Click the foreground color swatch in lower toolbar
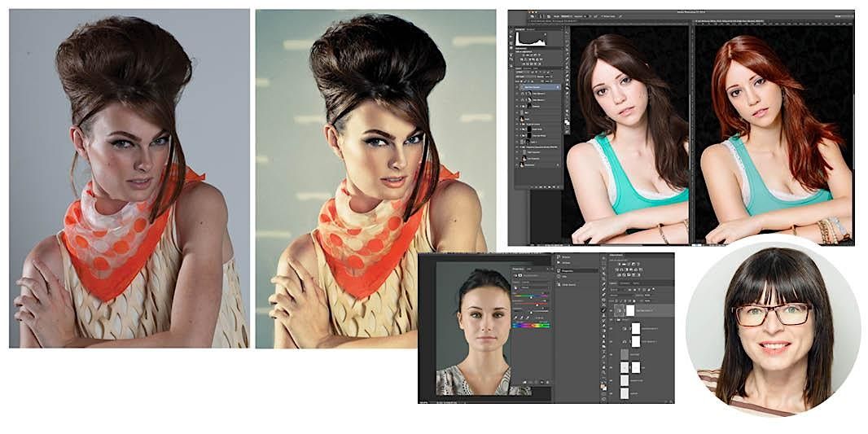 point(602,385)
